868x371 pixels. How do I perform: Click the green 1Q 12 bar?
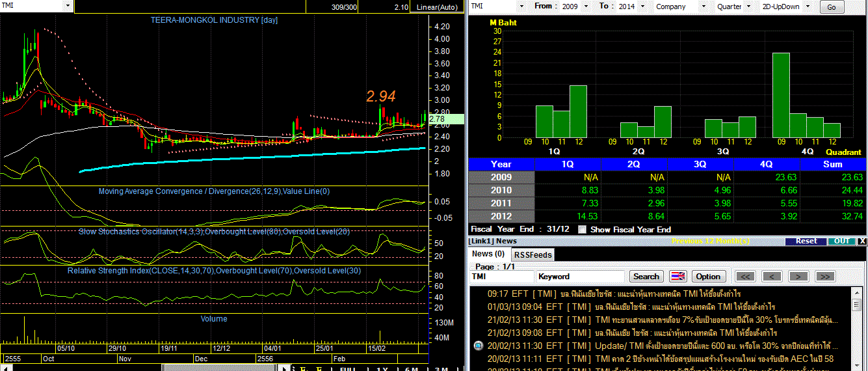[578, 111]
